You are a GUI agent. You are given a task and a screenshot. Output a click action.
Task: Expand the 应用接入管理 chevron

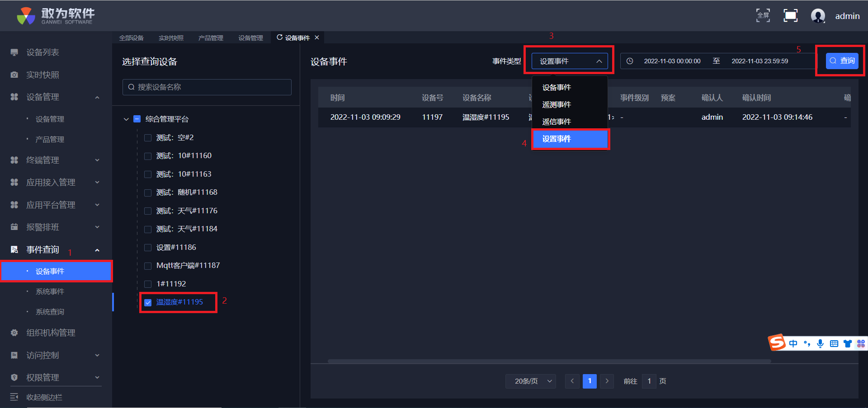[x=97, y=183]
